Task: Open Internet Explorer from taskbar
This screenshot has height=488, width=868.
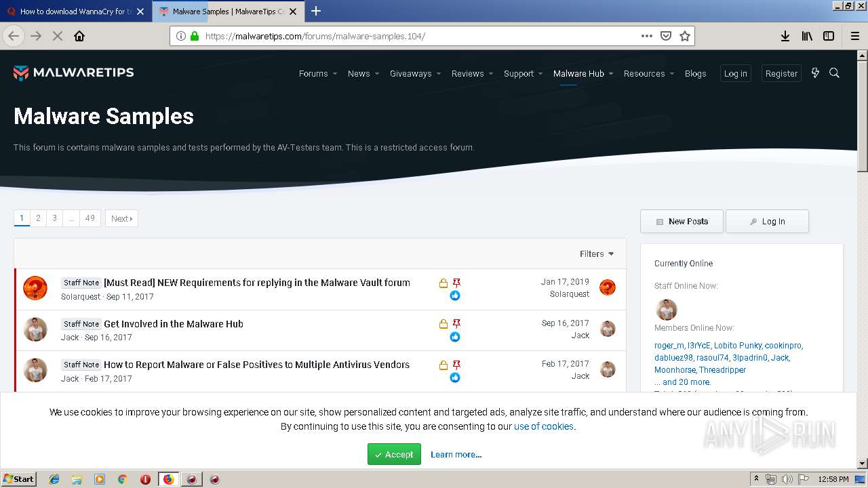Action: tap(54, 479)
